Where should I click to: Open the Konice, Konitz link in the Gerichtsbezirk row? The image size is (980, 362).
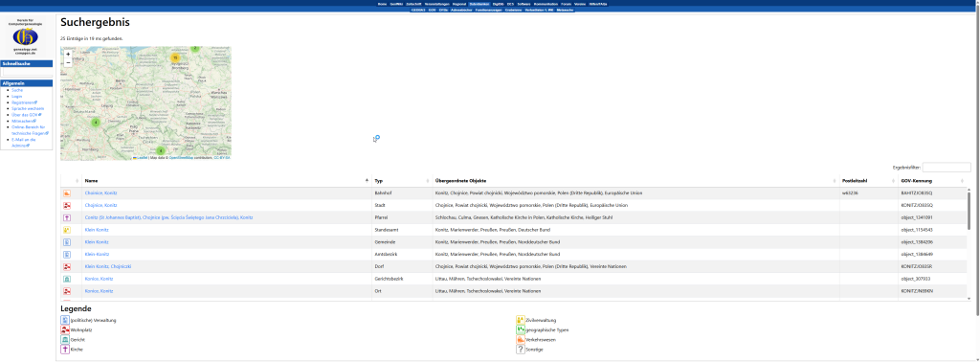tap(99, 279)
